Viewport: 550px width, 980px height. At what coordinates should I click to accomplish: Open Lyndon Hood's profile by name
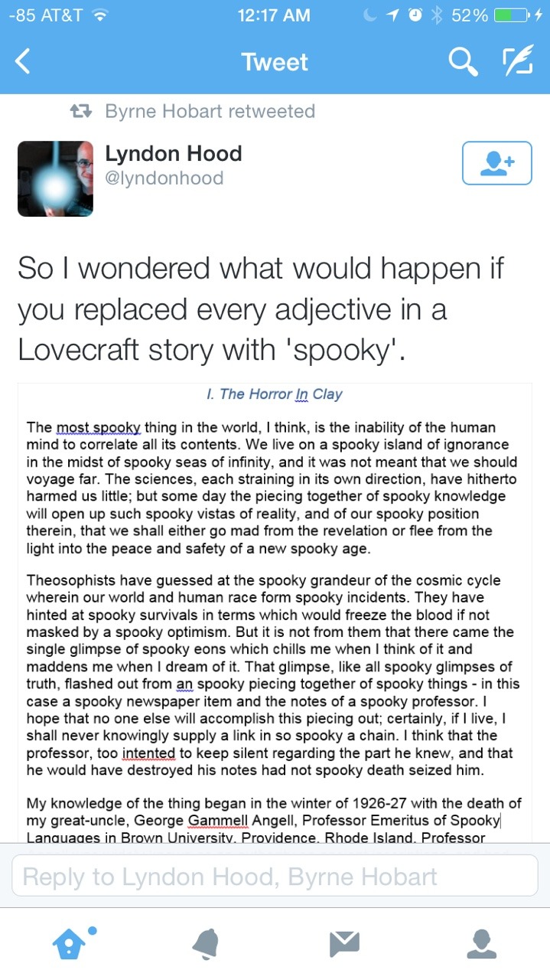click(x=173, y=154)
